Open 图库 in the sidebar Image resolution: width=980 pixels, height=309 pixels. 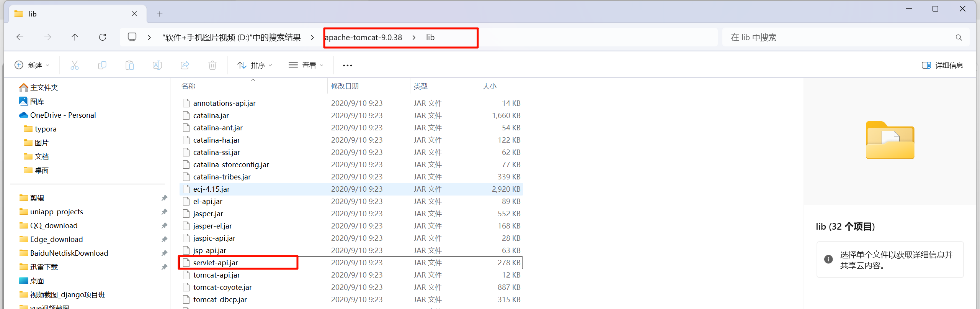click(x=32, y=102)
